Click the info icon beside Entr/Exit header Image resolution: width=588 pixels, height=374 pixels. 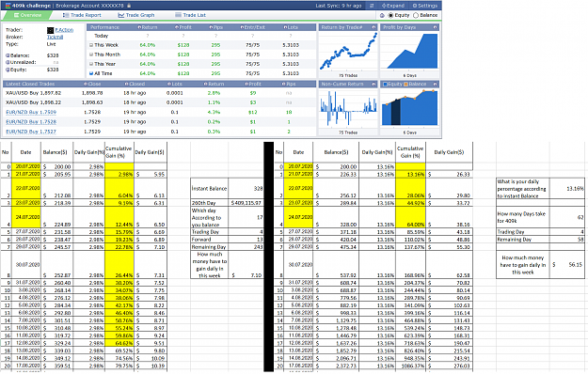click(x=242, y=27)
